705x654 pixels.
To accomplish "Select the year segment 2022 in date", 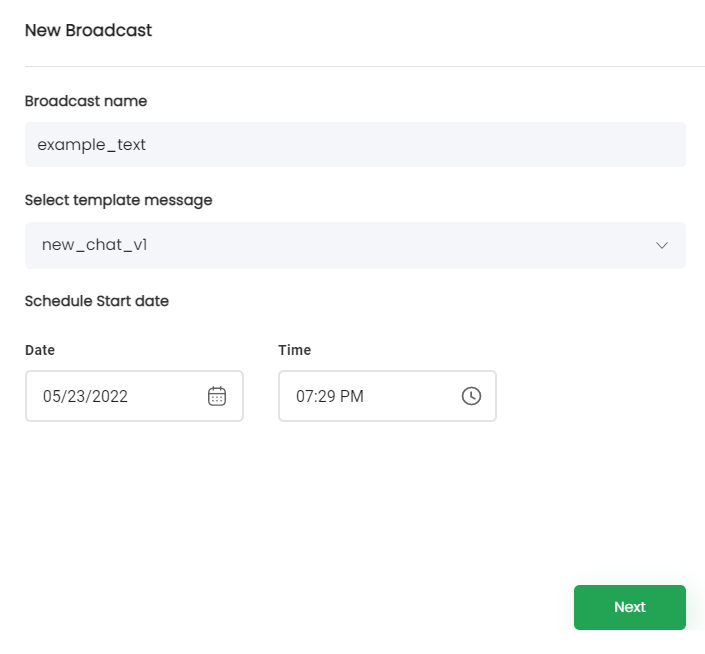I will click(109, 396).
